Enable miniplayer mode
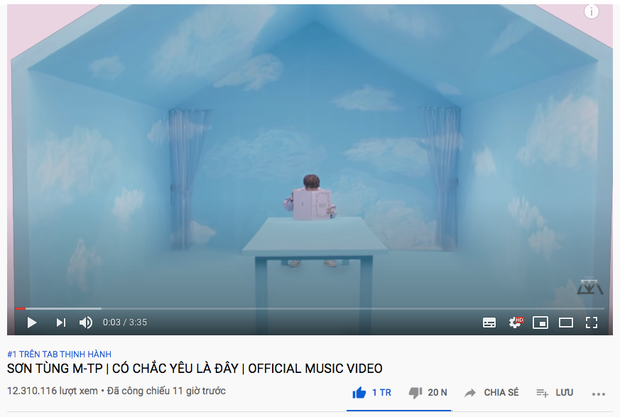 [540, 323]
